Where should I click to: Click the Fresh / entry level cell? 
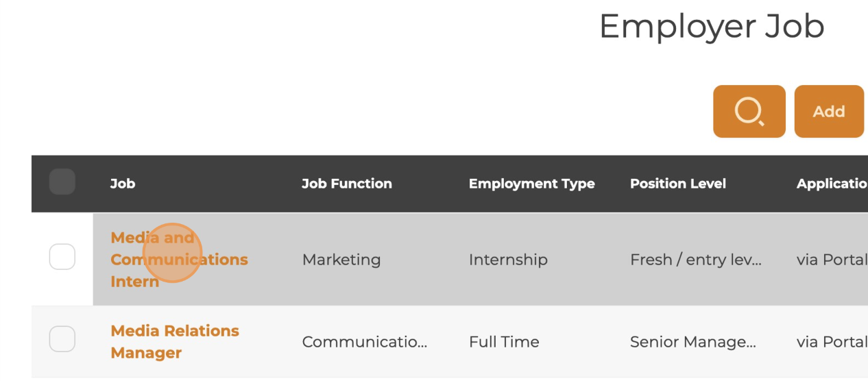696,260
